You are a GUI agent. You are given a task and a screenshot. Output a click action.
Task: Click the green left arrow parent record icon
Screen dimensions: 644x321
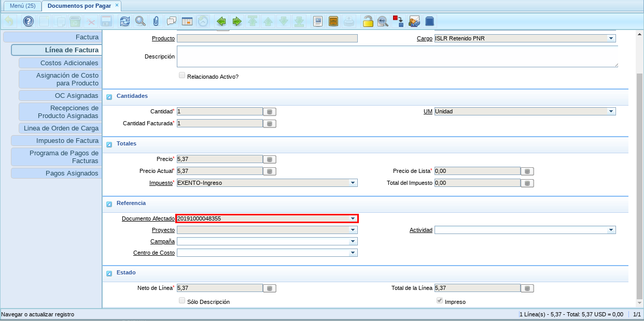[x=221, y=21]
